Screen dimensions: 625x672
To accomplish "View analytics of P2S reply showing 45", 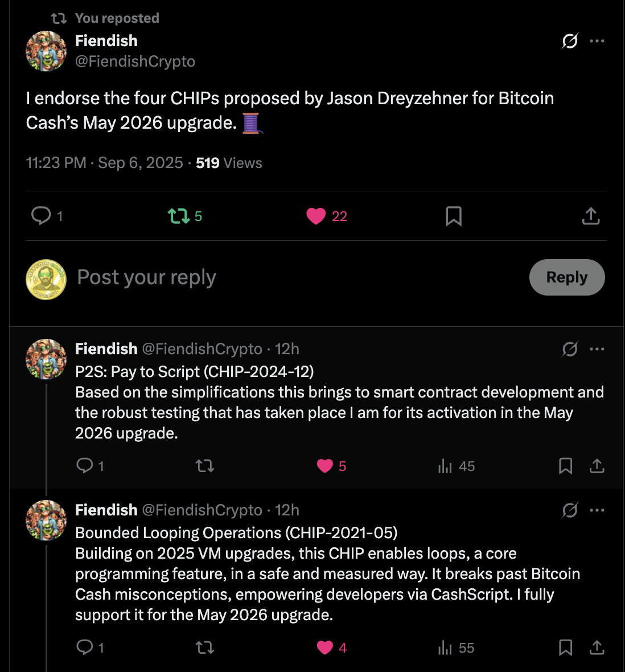I will tap(456, 466).
